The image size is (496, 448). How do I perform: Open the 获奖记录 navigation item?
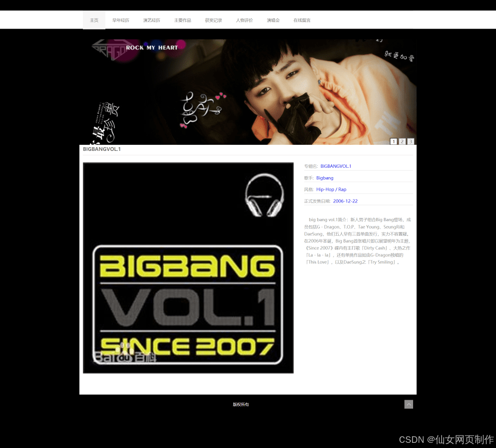pos(214,20)
